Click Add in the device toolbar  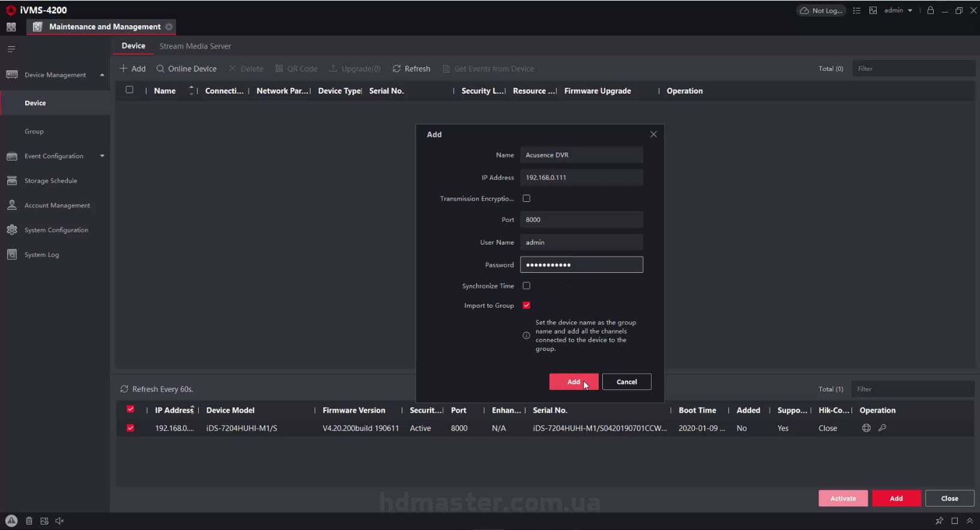[133, 69]
